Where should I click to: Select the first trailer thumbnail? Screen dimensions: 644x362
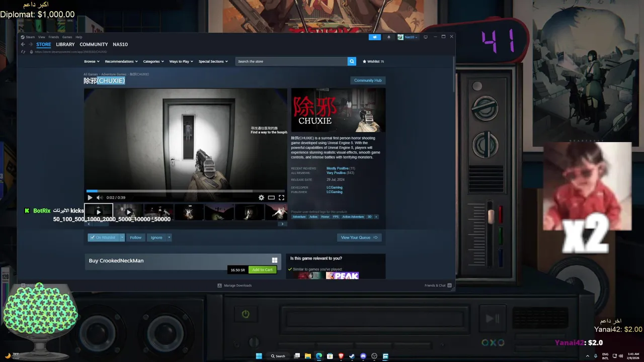pyautogui.click(x=99, y=212)
